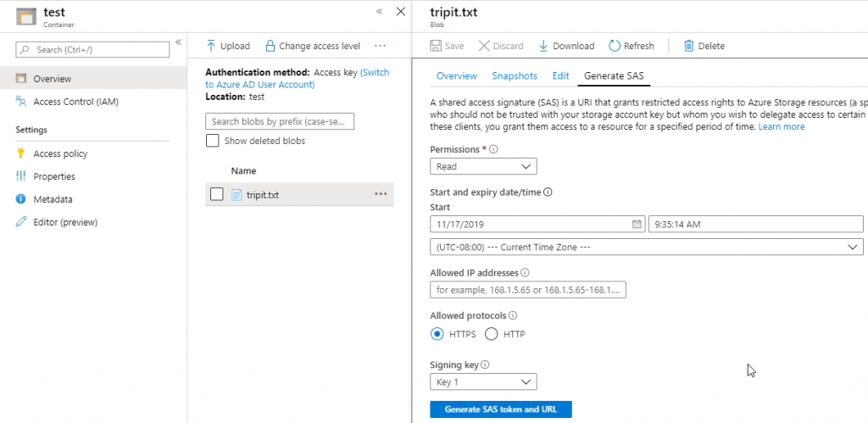Collapse the container blade with double chevron
This screenshot has height=423, width=868.
point(379,12)
